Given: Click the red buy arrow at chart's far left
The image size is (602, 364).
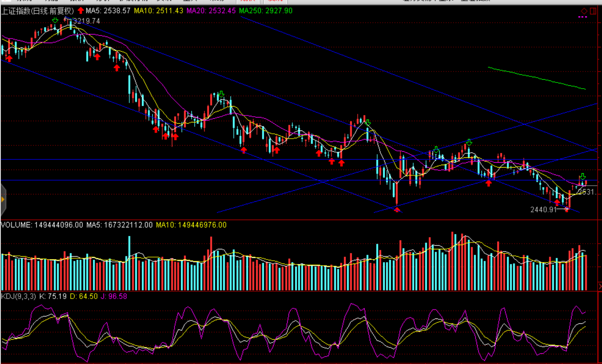Looking at the screenshot, I should [9, 59].
